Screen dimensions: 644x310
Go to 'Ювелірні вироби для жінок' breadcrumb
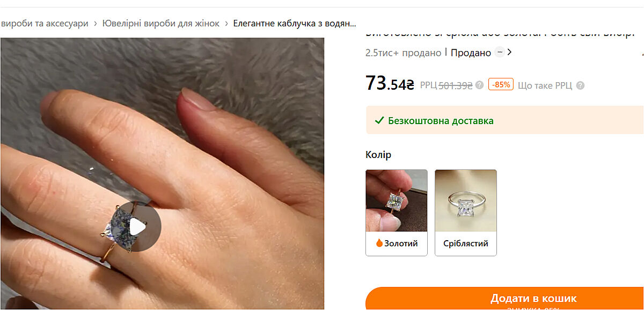161,24
